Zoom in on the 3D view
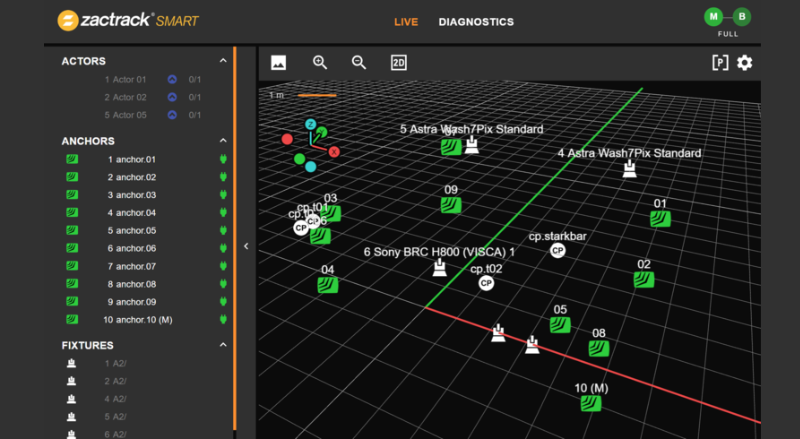The width and height of the screenshot is (800, 439). click(x=320, y=63)
